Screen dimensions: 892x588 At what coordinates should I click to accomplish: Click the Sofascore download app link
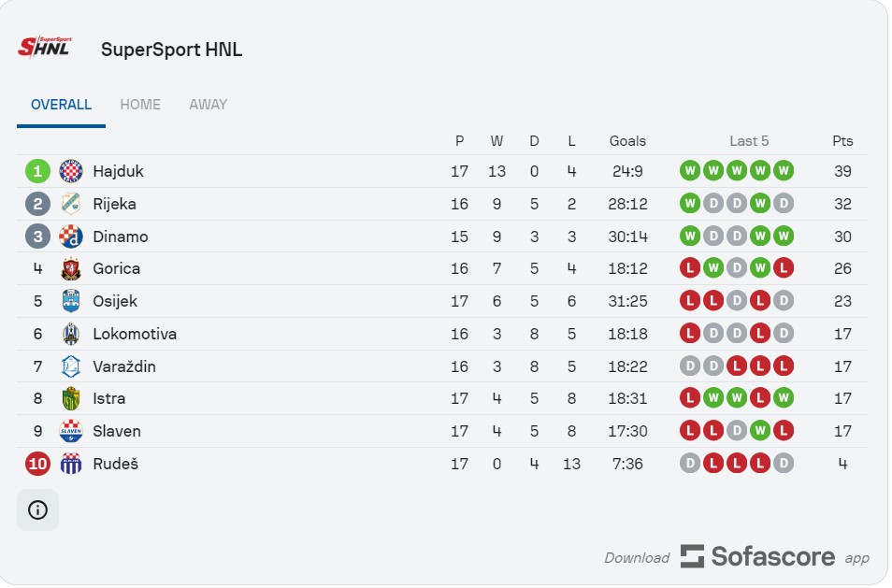tap(737, 557)
